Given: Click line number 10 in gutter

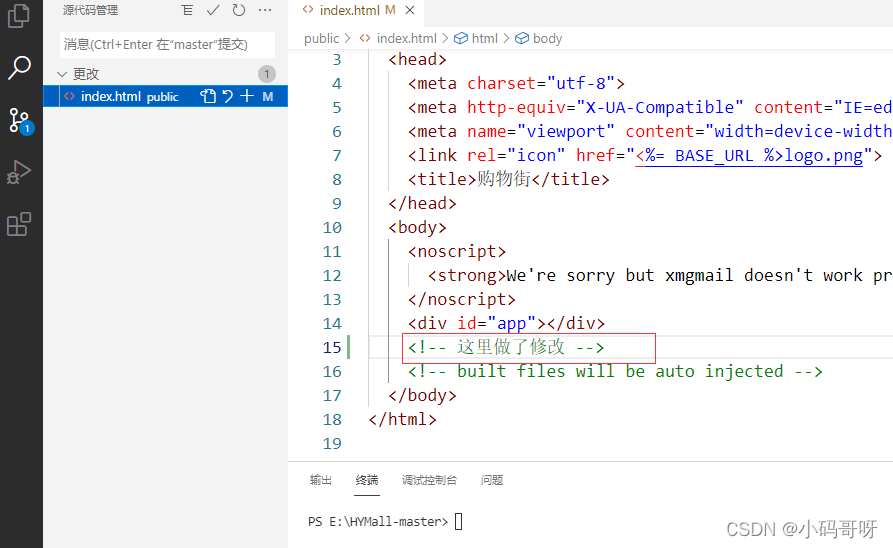Looking at the screenshot, I should [332, 228].
